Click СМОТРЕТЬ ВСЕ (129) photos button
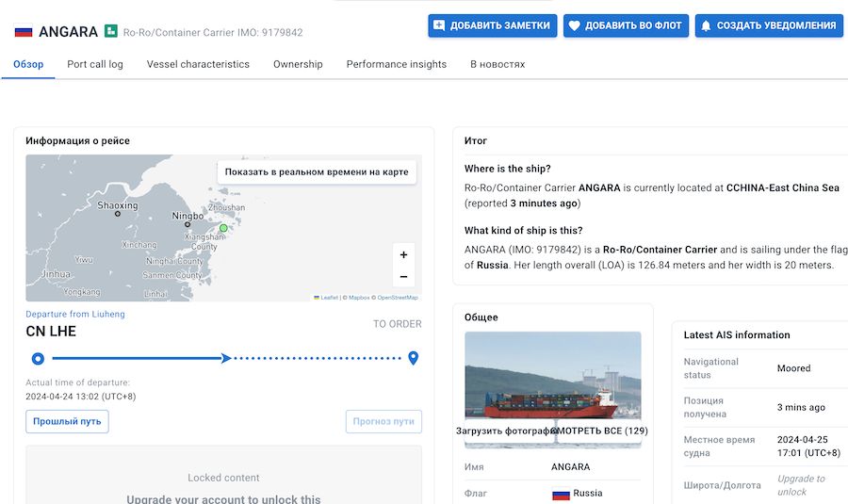 (x=598, y=431)
